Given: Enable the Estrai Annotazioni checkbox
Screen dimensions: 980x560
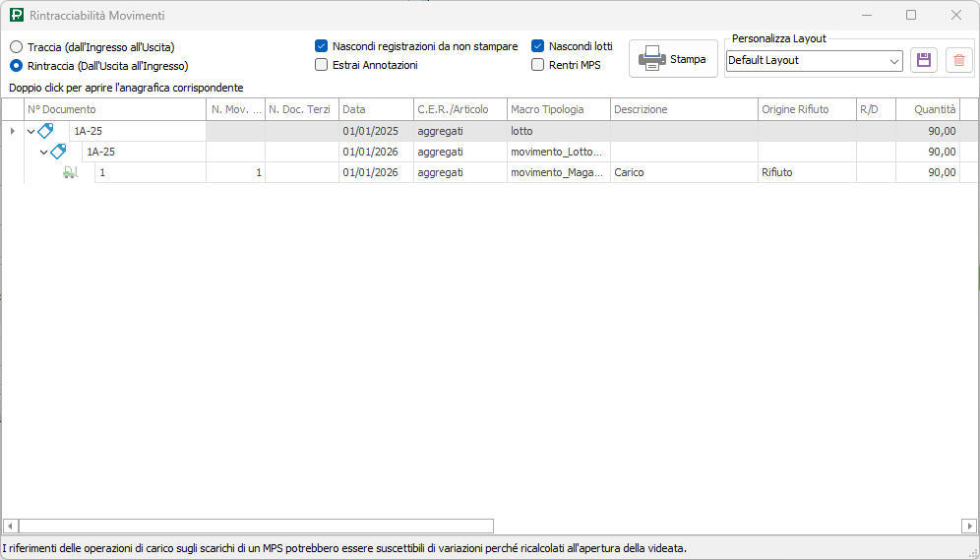Looking at the screenshot, I should [x=322, y=65].
